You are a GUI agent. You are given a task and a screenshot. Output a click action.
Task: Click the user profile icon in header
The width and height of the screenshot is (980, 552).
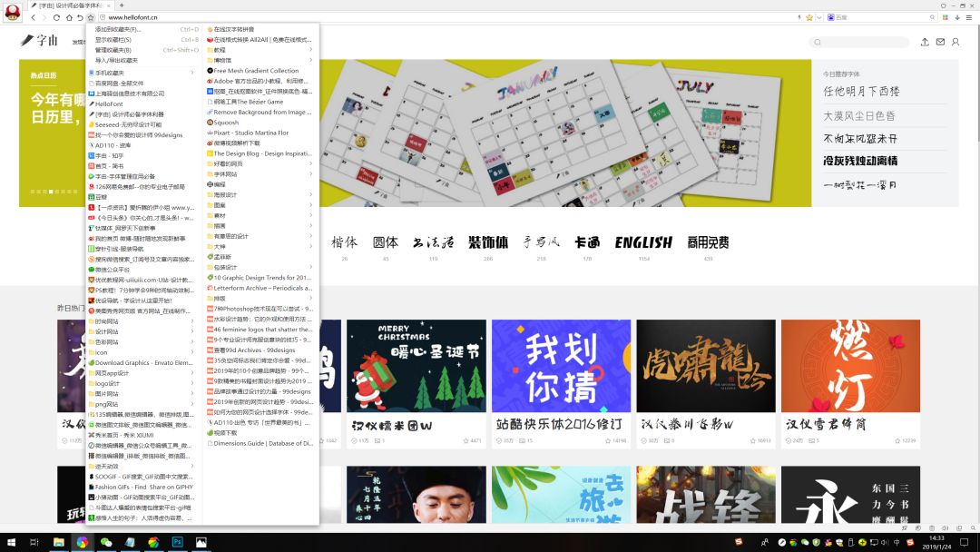(x=955, y=42)
